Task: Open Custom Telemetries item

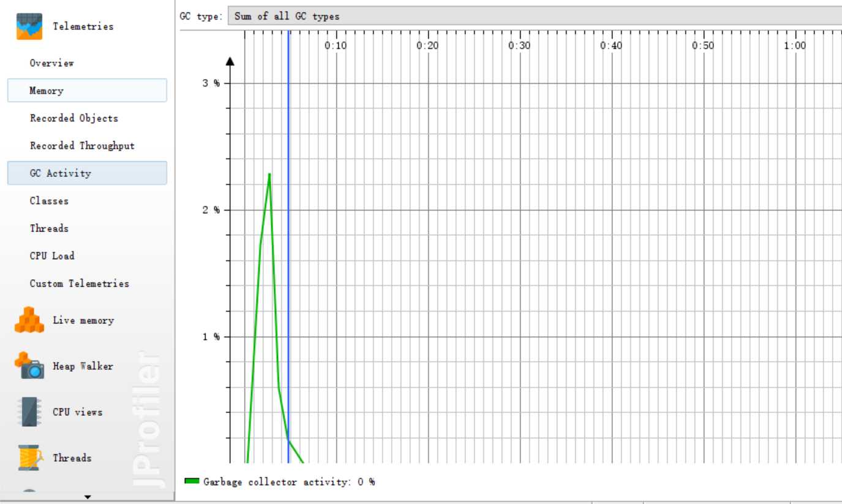Action: tap(80, 284)
